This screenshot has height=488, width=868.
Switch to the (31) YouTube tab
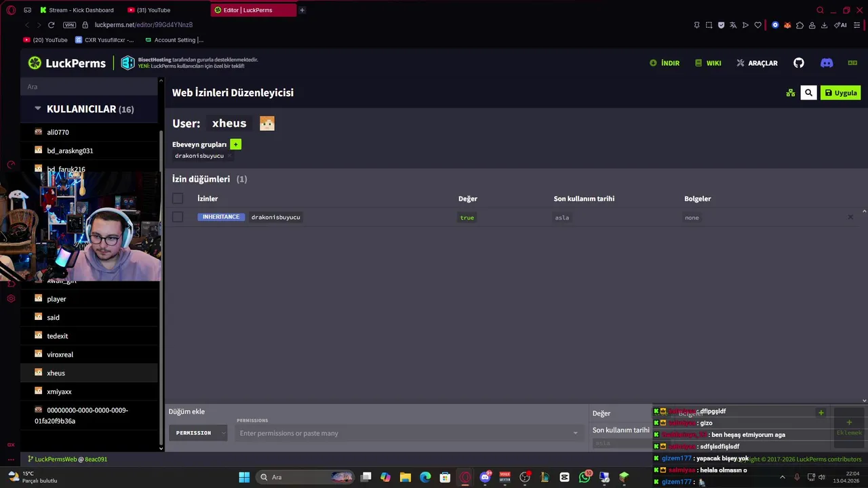149,10
